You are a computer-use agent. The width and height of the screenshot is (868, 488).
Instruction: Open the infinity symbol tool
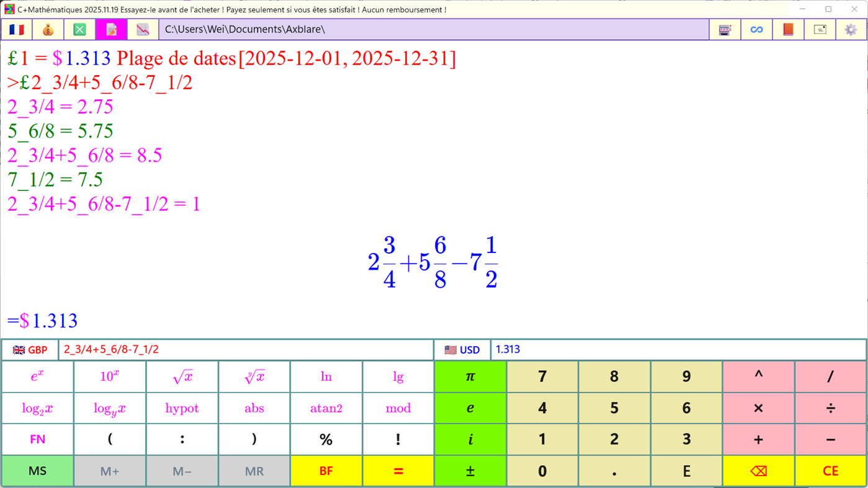pos(756,29)
